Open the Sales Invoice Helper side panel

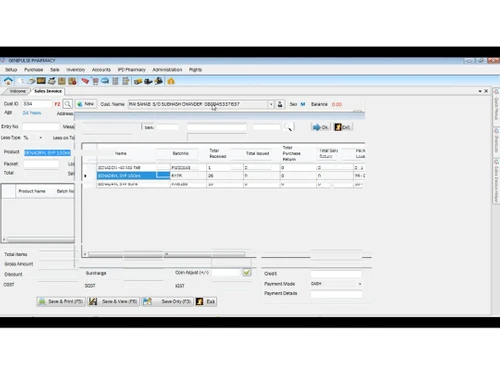[x=496, y=180]
